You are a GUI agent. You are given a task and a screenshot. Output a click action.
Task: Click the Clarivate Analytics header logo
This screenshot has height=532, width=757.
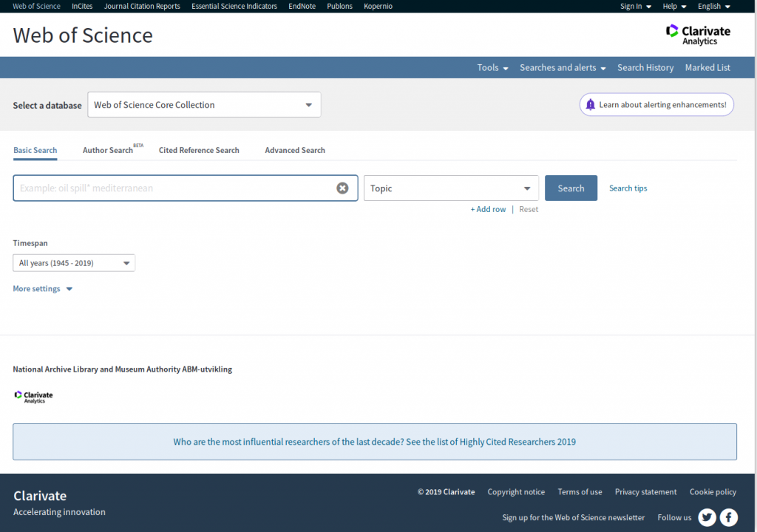[x=698, y=35]
